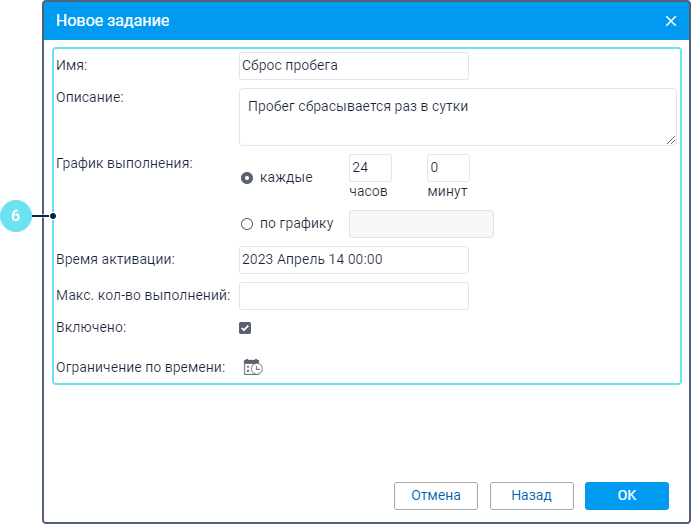Focus the minutes field showing 0
The width and height of the screenshot is (691, 524).
[x=448, y=168]
